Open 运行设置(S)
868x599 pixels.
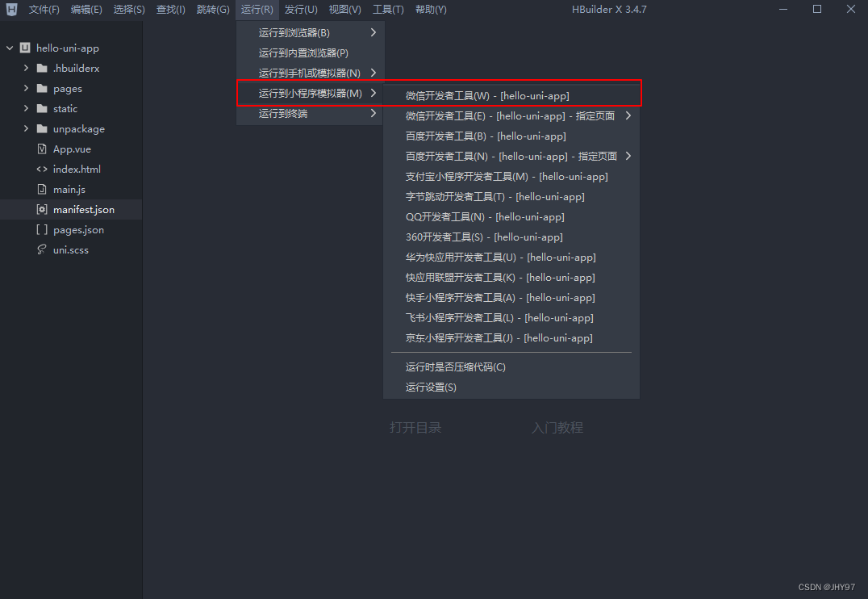(511, 387)
